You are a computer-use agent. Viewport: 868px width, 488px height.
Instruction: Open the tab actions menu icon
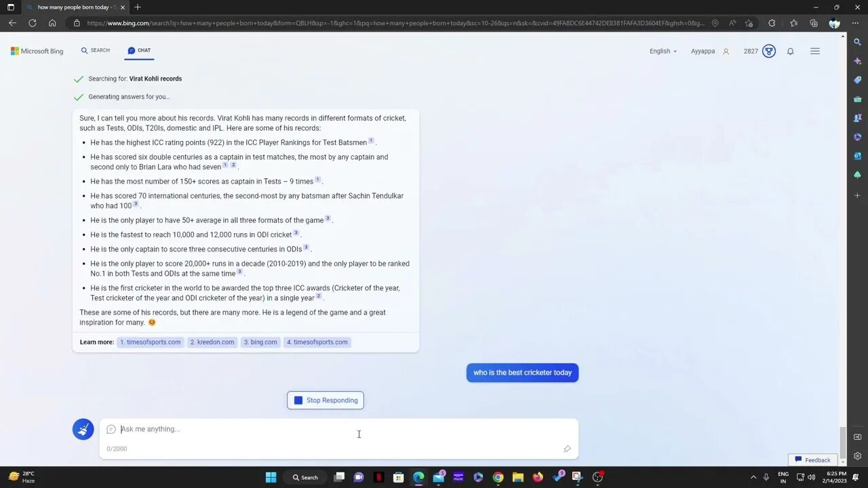click(10, 7)
